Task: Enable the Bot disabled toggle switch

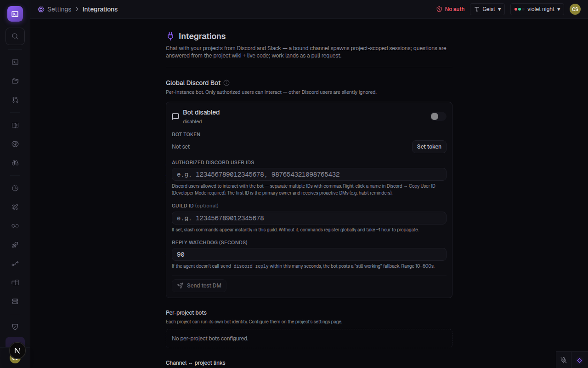Action: [x=438, y=116]
